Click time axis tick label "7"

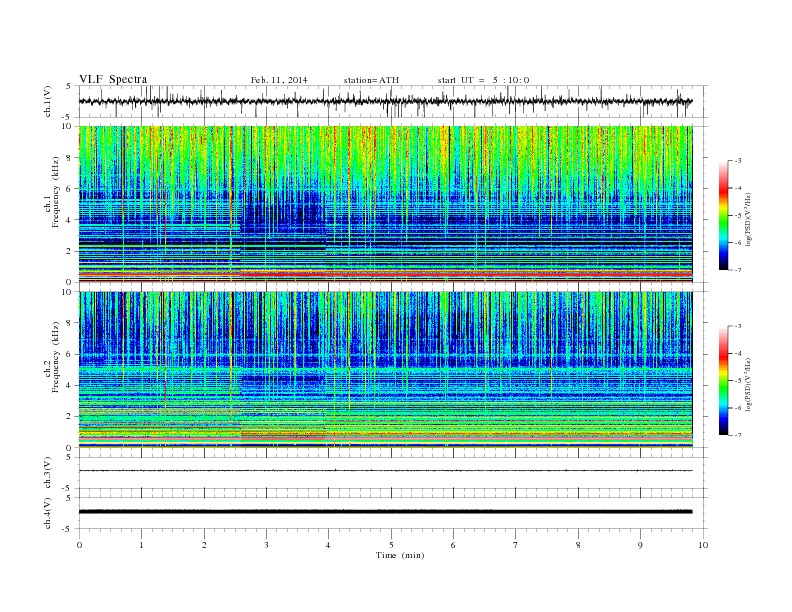click(516, 545)
